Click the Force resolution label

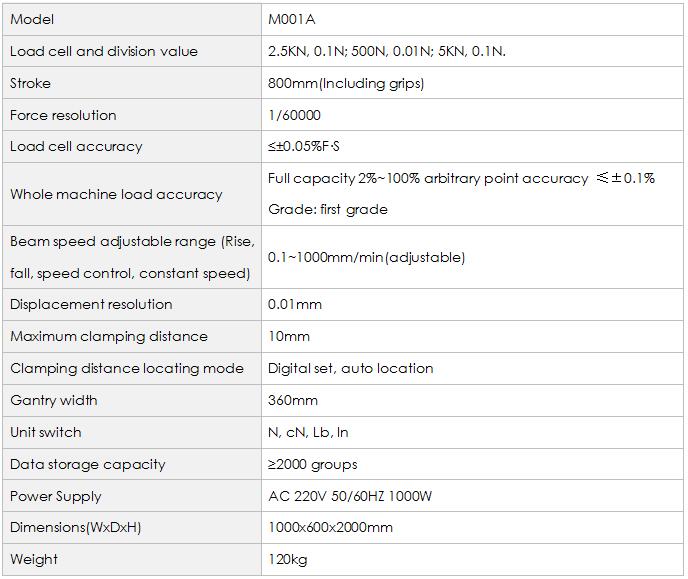(x=63, y=115)
